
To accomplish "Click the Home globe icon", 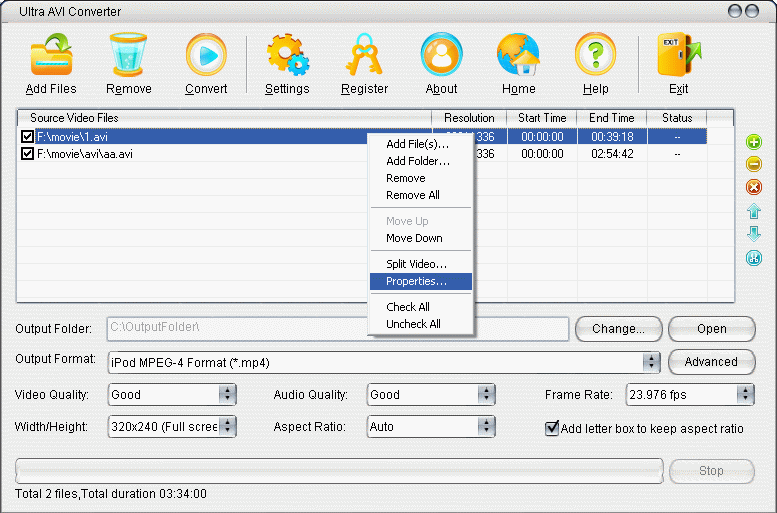I will tap(518, 56).
